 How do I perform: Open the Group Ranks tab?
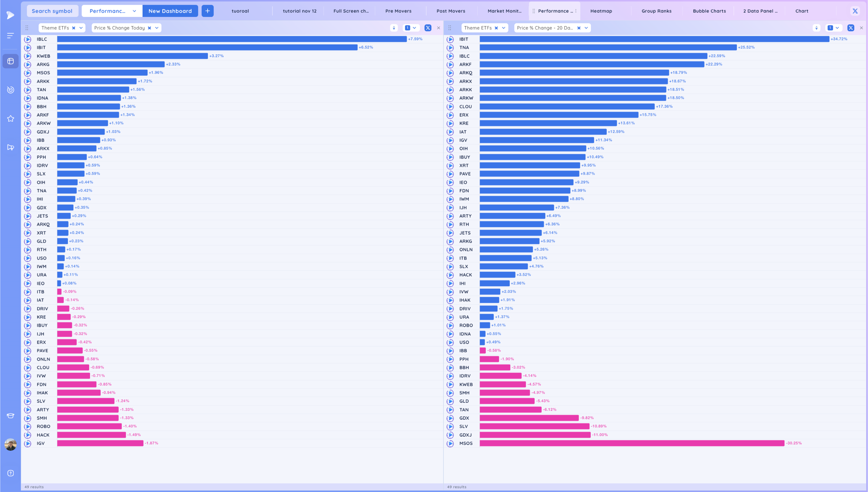656,11
